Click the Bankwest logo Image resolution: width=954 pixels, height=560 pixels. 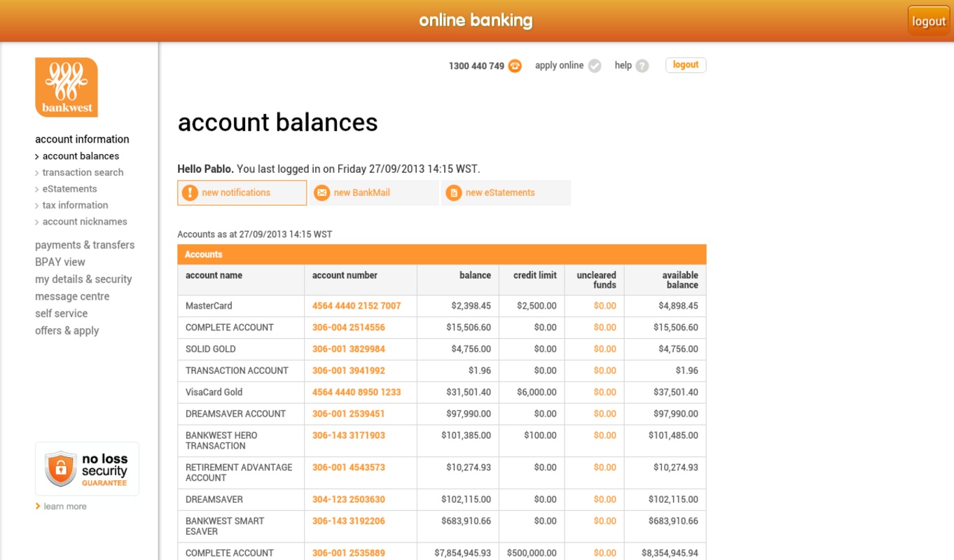(67, 87)
